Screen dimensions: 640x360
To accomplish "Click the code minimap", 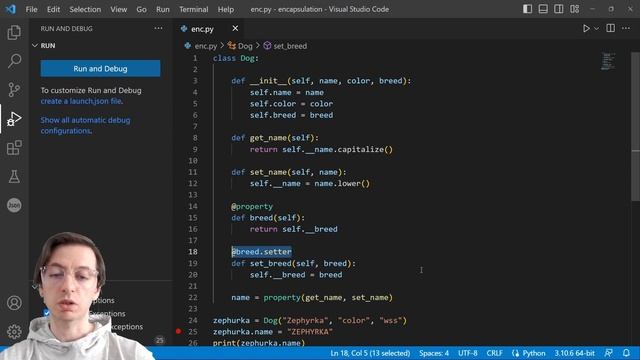I will [x=608, y=61].
